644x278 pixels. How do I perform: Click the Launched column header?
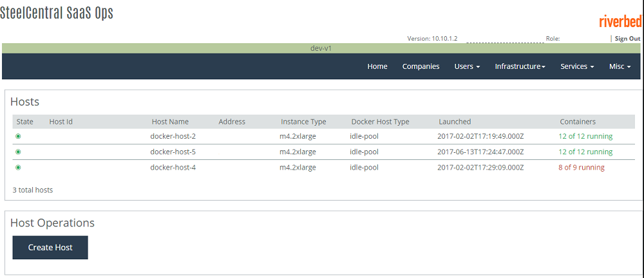point(455,122)
